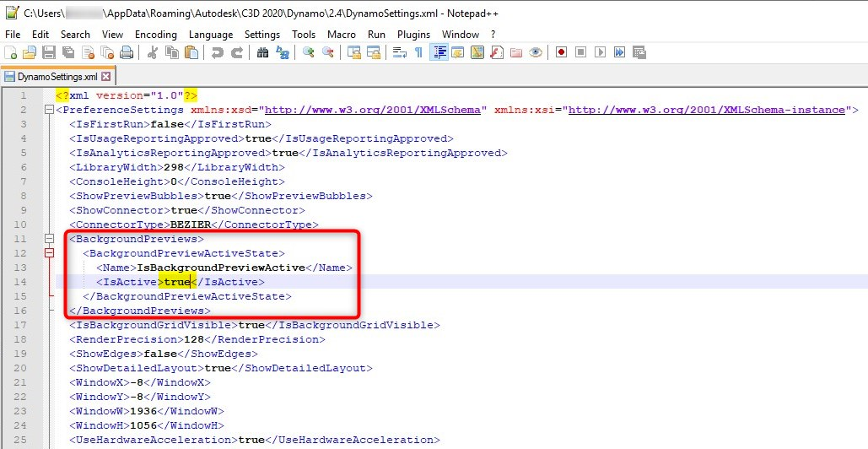Click the UseHardwareAcceleration true value

[x=252, y=440]
